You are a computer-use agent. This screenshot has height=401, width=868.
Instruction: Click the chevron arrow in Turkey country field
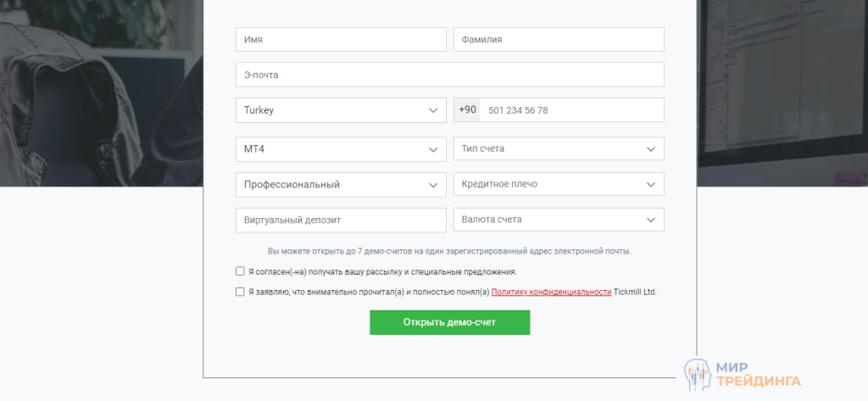(x=431, y=110)
